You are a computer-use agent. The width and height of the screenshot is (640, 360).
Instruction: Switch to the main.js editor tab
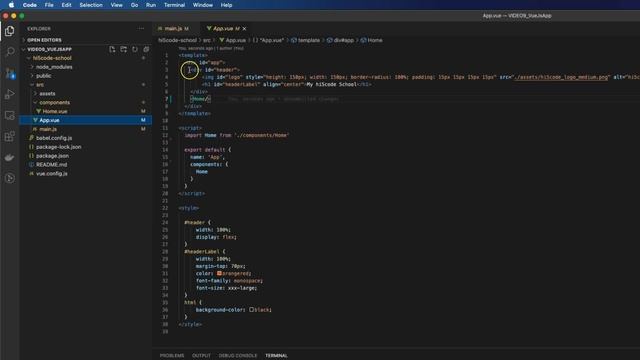pyautogui.click(x=173, y=29)
